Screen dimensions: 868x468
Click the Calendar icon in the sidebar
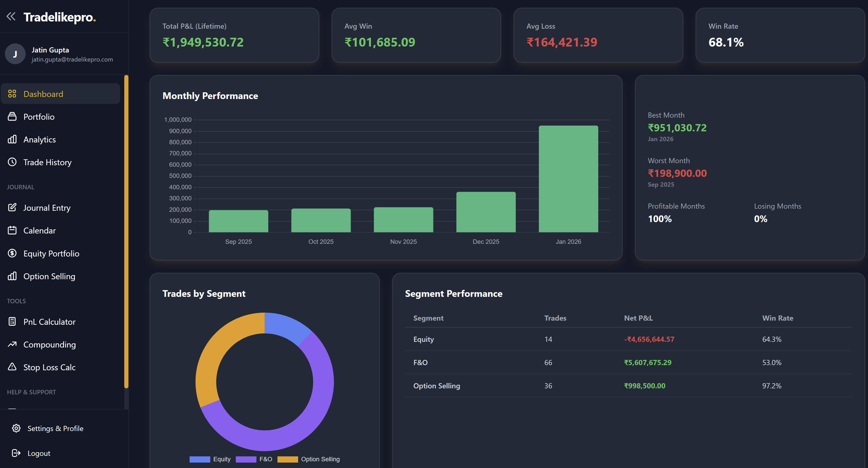[12, 230]
